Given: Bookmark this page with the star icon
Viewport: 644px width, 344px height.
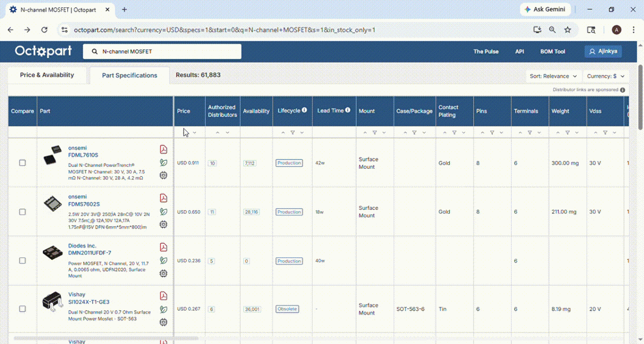Looking at the screenshot, I should click(568, 30).
